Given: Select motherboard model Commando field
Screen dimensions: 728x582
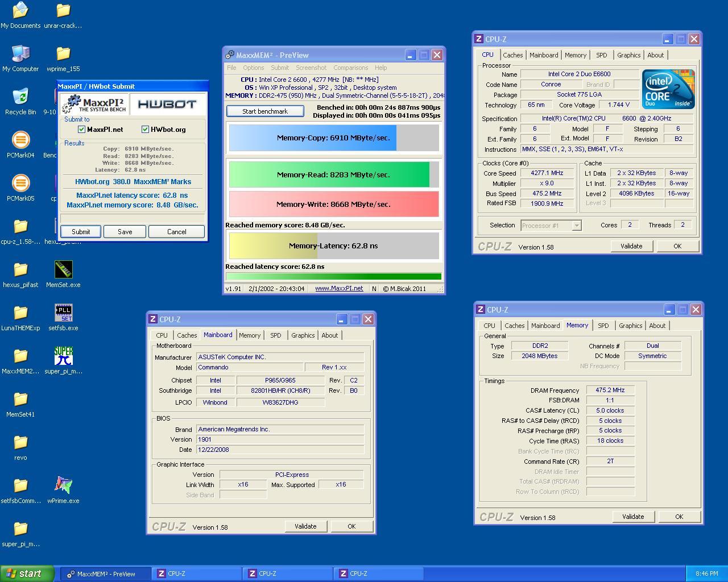Looking at the screenshot, I should [x=249, y=368].
